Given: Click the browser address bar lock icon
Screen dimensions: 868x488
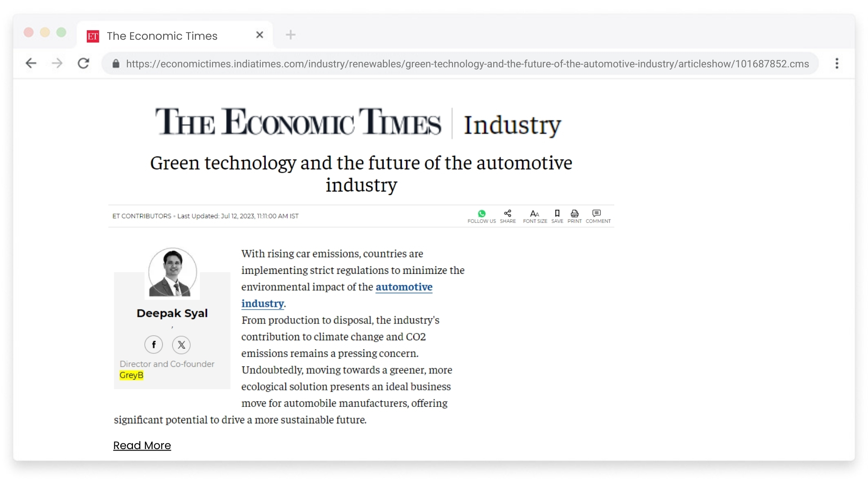Looking at the screenshot, I should pos(115,64).
